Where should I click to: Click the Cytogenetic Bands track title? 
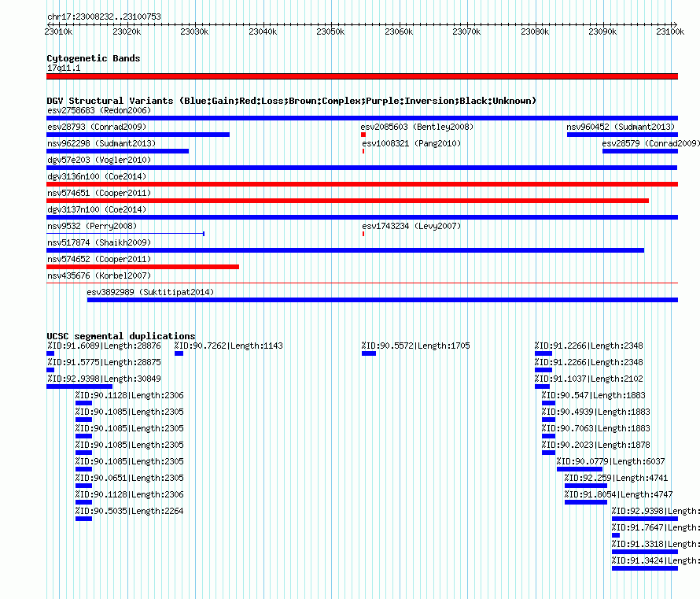click(94, 58)
